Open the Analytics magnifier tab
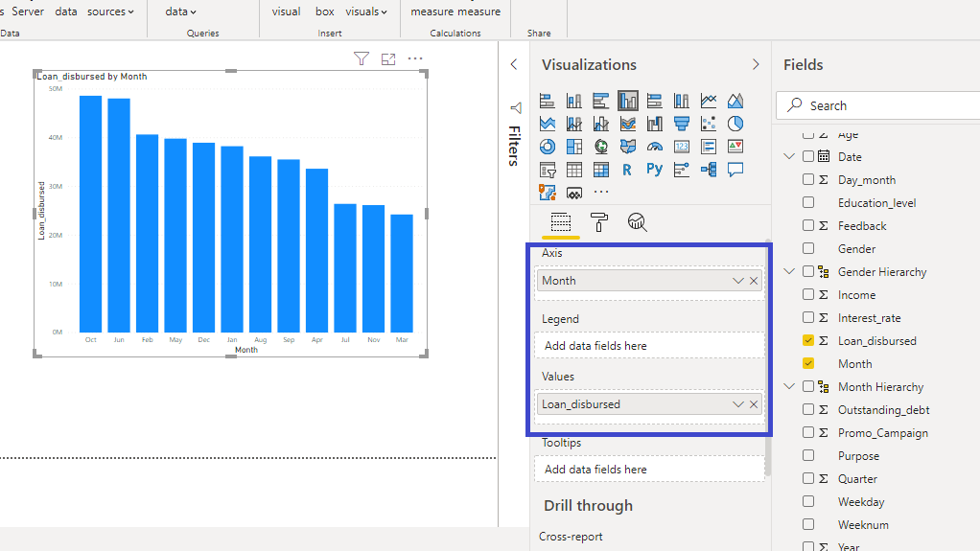The image size is (980, 551). point(638,222)
